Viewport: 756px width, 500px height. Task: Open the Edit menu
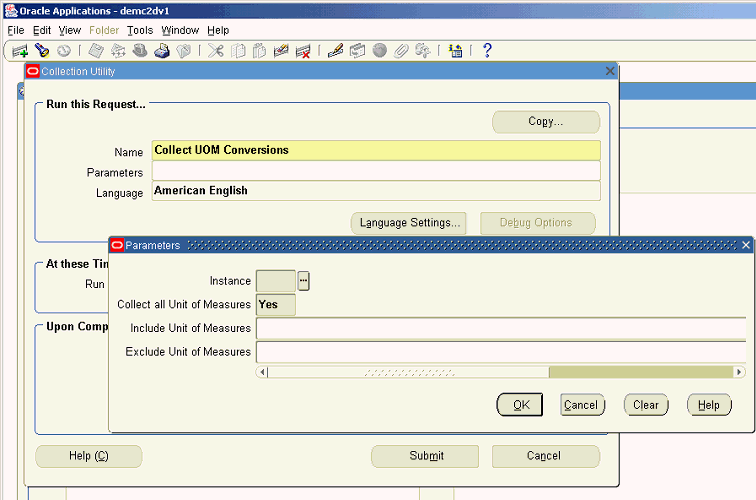[x=41, y=30]
